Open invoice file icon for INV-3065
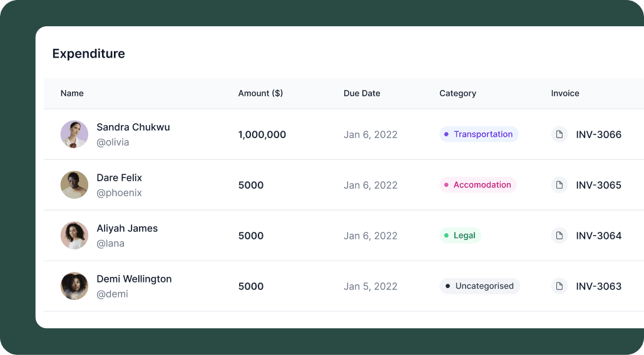The width and height of the screenshot is (644, 355). 559,185
